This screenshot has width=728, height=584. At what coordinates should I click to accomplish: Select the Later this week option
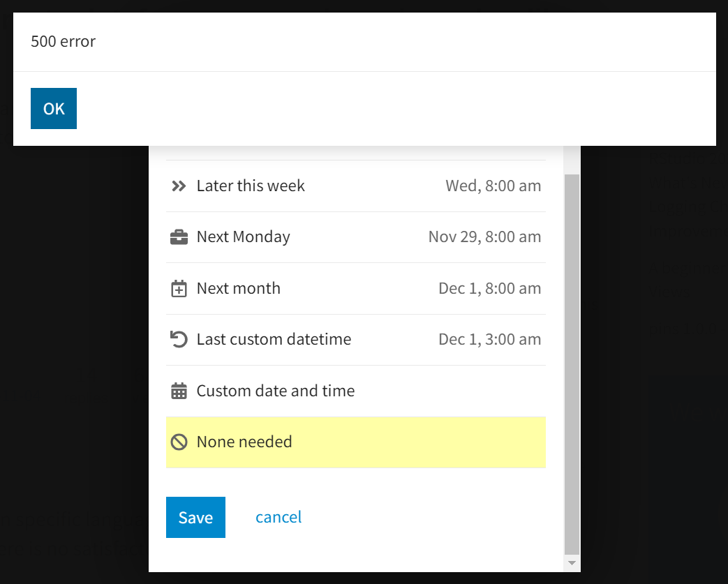251,186
